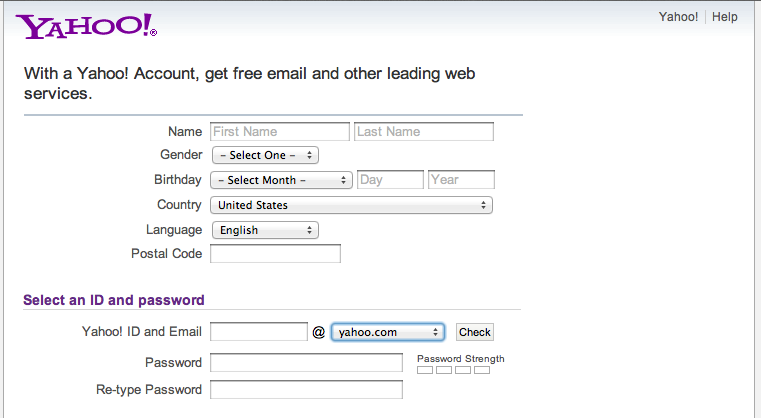This screenshot has height=418, width=761.
Task: Click the Yahoo! ID text field
Action: 259,332
